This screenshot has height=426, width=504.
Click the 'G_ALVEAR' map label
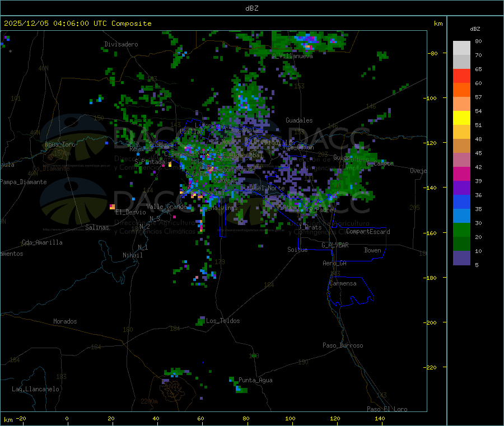click(335, 245)
